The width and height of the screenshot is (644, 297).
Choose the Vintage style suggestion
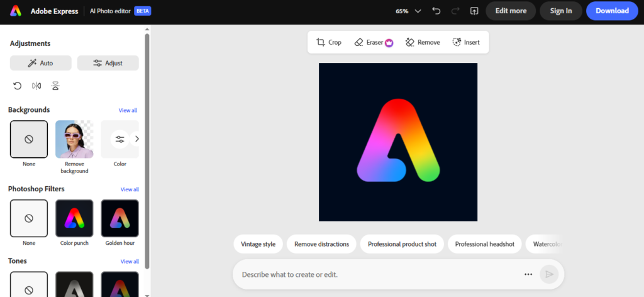pyautogui.click(x=258, y=244)
